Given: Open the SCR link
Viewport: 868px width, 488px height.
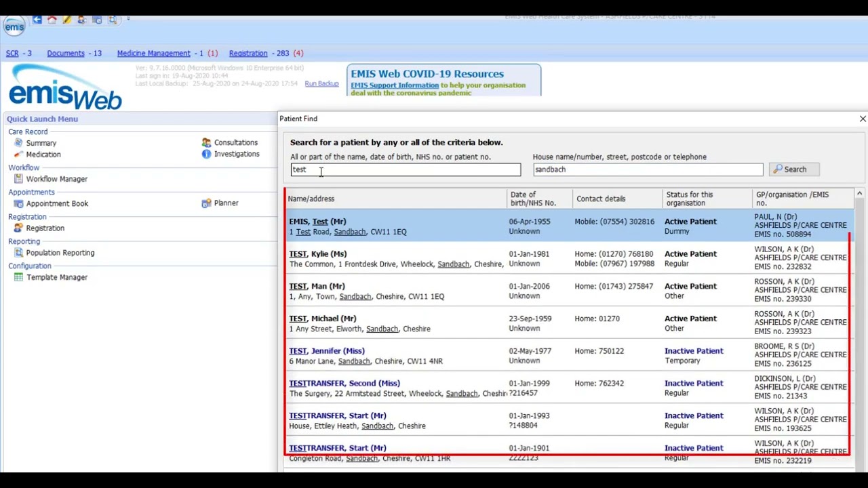Looking at the screenshot, I should [x=12, y=53].
